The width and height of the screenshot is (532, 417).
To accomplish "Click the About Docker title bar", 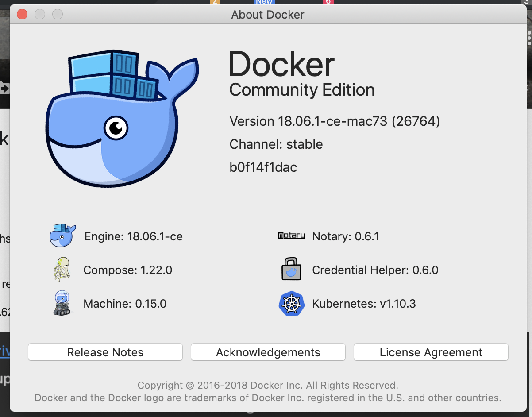I will [267, 14].
